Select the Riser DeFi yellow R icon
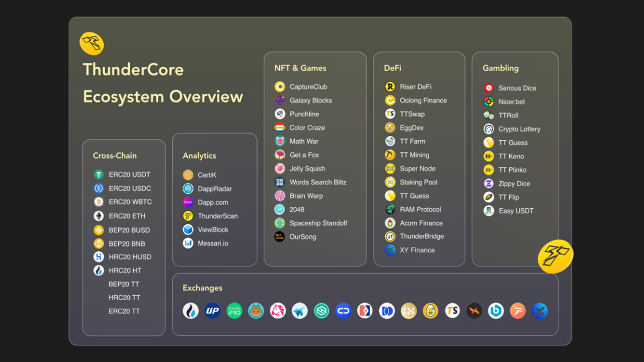This screenshot has height=362, width=644. [x=390, y=86]
